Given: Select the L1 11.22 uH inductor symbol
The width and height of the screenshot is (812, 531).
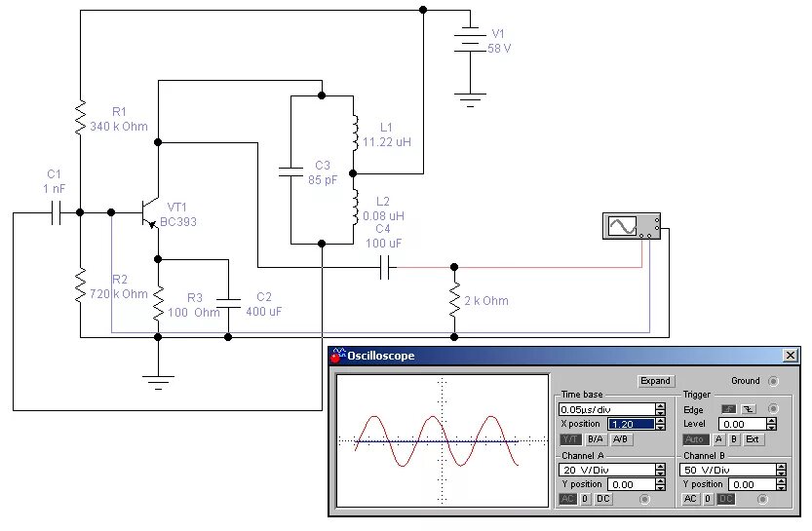Looking at the screenshot, I should pyautogui.click(x=354, y=133).
